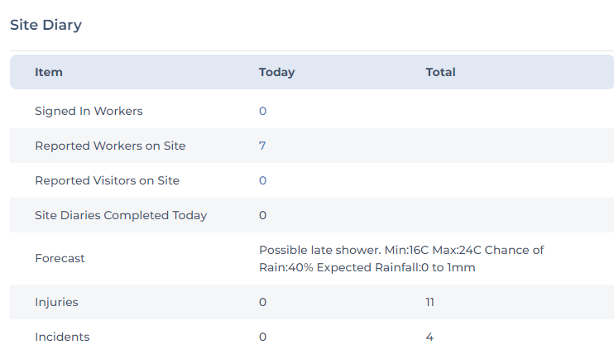Click the Injuries row label

[x=56, y=302]
